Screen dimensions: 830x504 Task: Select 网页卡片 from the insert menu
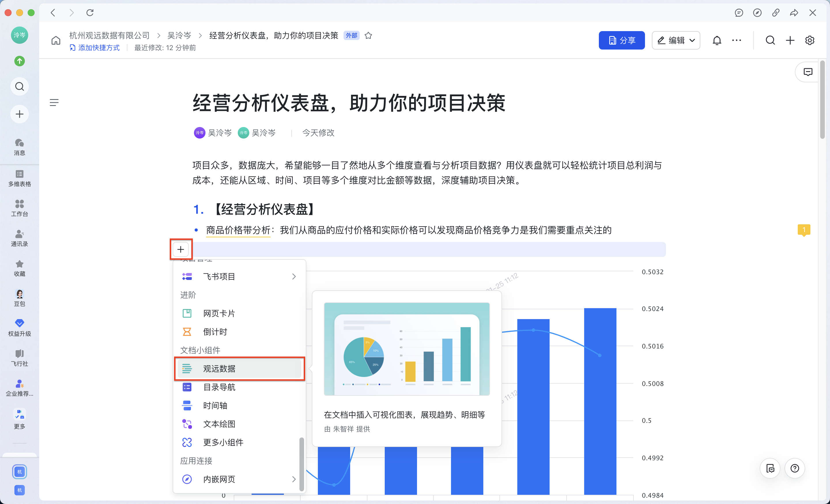click(x=239, y=313)
